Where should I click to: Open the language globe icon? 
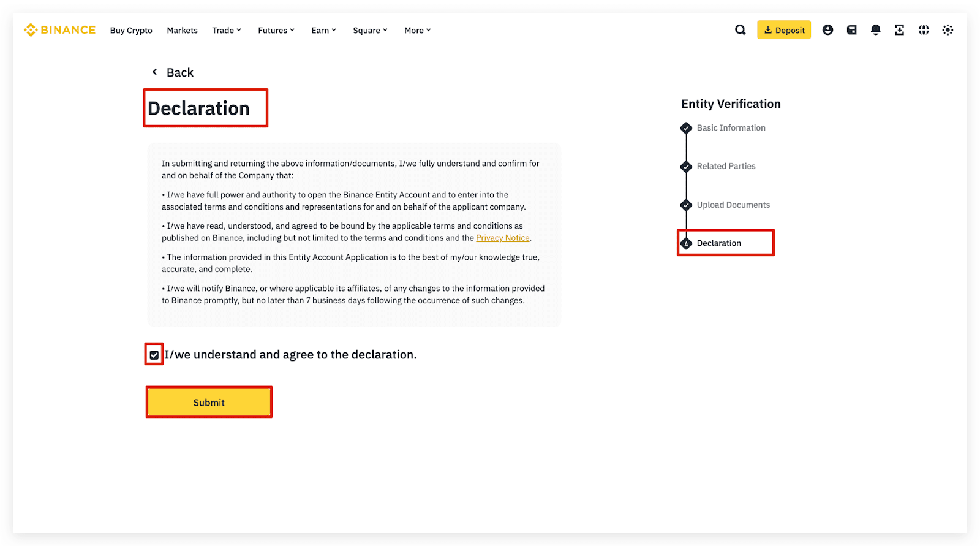(924, 30)
